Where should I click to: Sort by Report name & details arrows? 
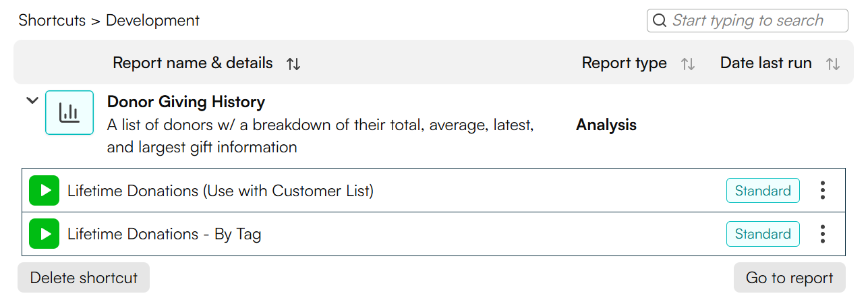coord(293,64)
